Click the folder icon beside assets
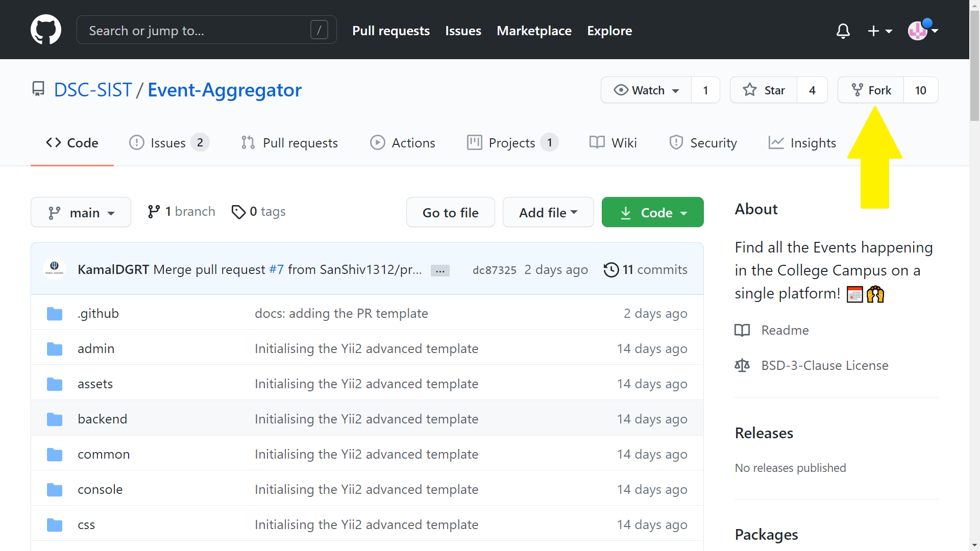980x551 pixels. 55,384
